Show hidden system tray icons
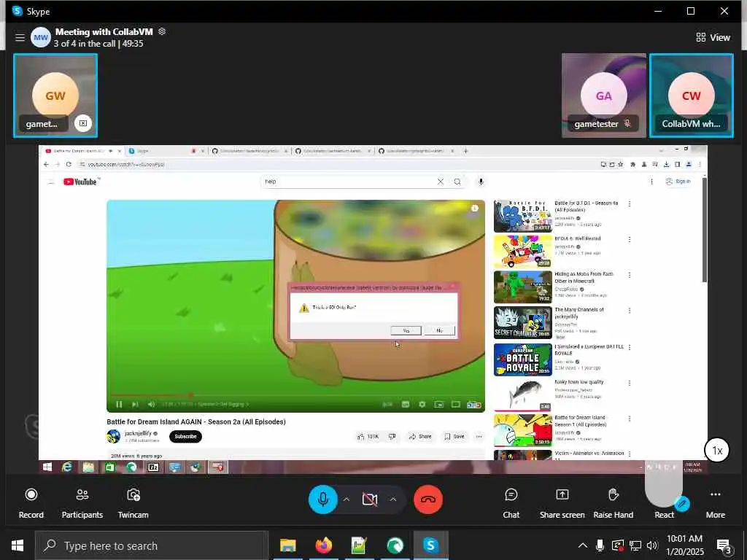Viewport: 747px width, 560px height. [x=582, y=545]
